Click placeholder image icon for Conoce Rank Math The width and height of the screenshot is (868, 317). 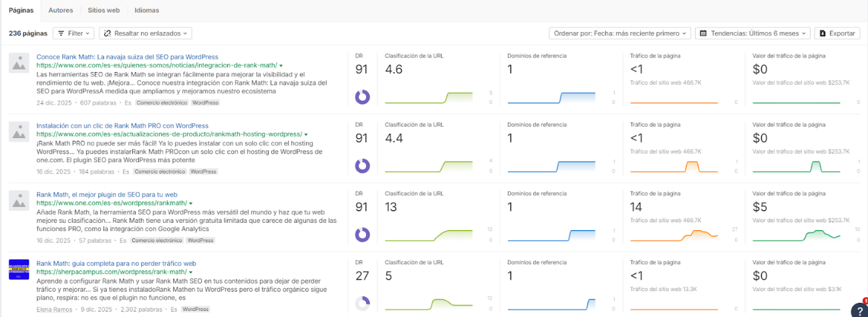tap(19, 63)
